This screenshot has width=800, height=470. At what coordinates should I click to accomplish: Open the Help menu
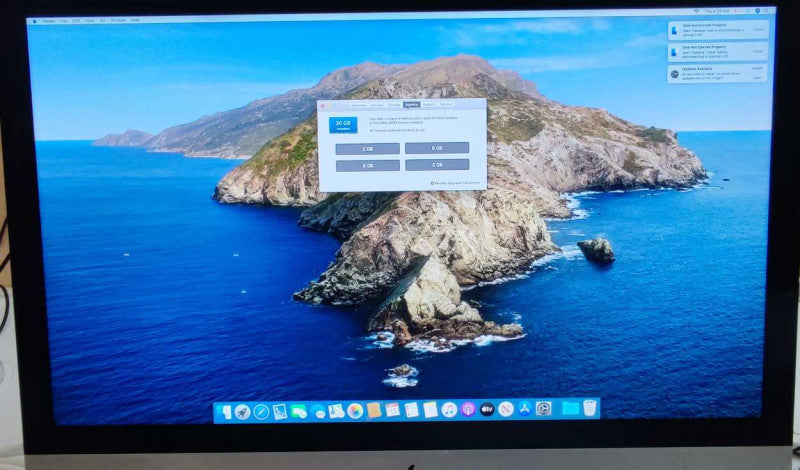(135, 20)
